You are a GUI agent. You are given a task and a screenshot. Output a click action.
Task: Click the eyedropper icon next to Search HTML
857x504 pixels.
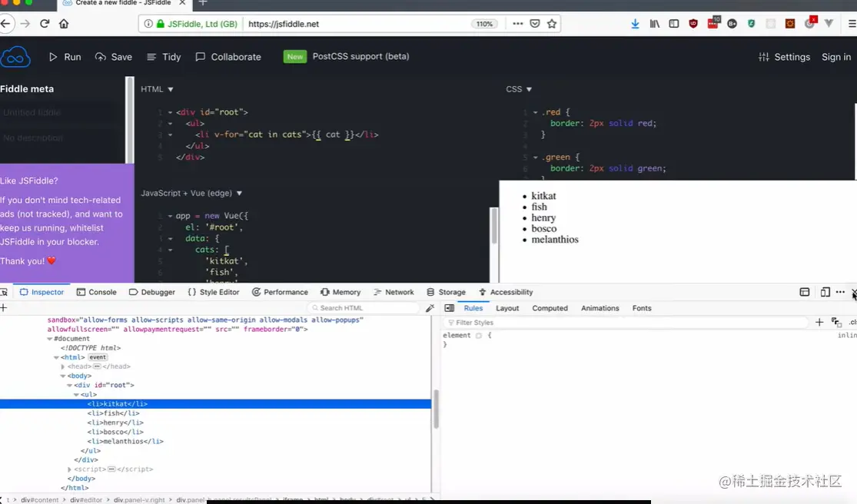click(430, 308)
